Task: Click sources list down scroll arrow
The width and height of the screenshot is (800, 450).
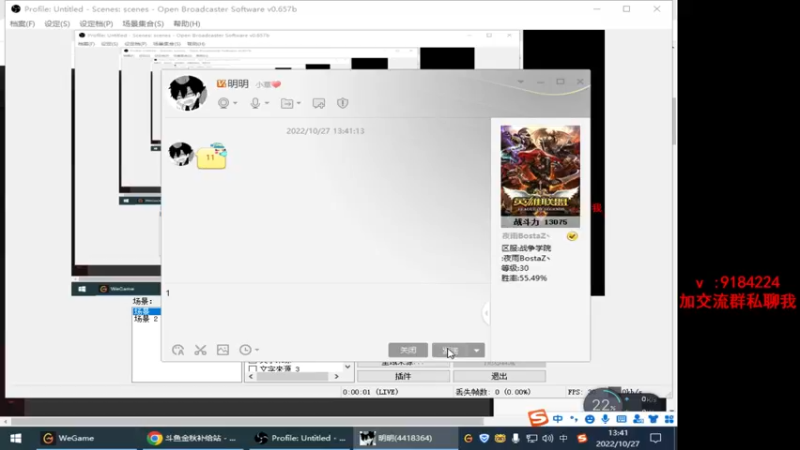Action: 347,367
